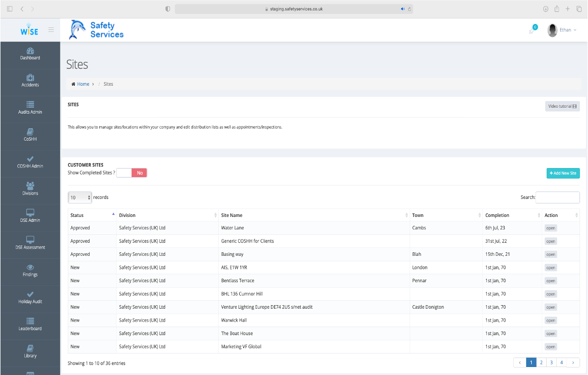This screenshot has height=375, width=588.
Task: Open the Bentlass Terrace site
Action: tap(551, 281)
